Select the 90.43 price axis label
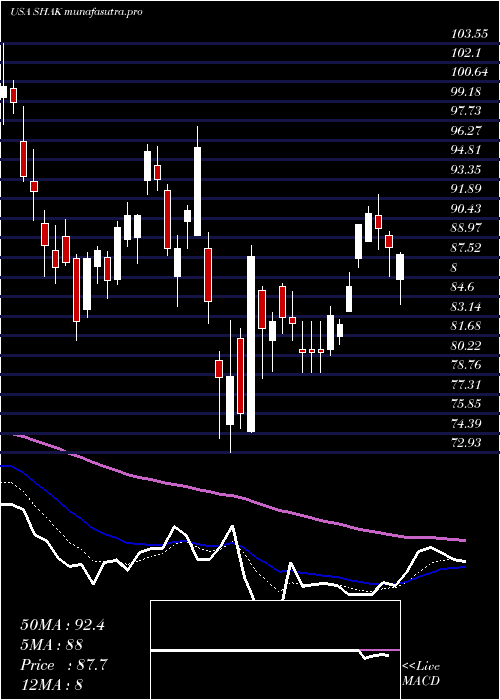Screen dimensions: 500x700 tap(466, 208)
